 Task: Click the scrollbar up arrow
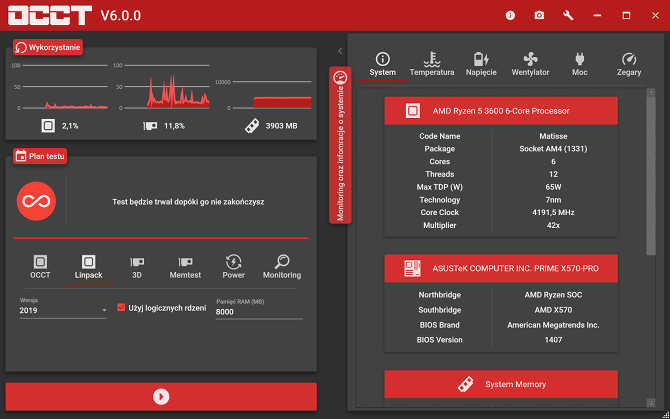(651, 92)
